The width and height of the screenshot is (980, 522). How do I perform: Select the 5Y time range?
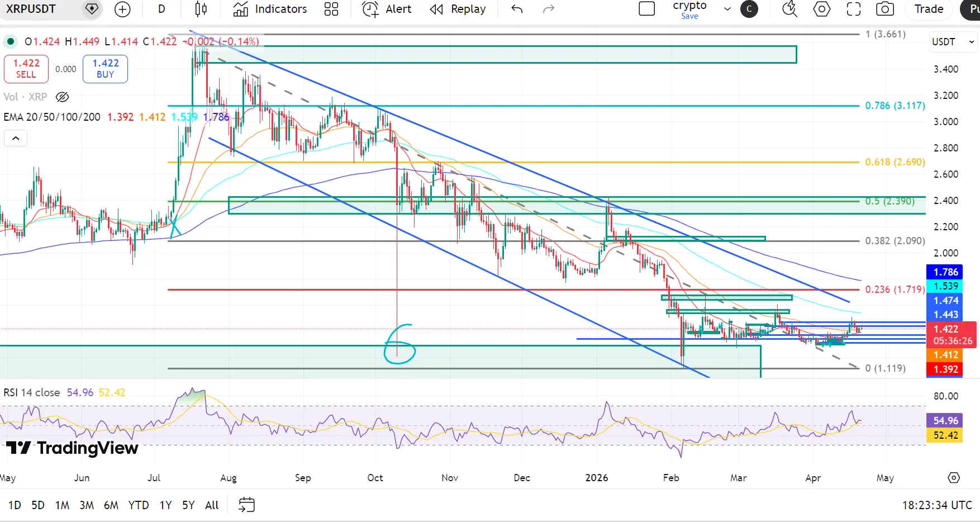(x=188, y=505)
